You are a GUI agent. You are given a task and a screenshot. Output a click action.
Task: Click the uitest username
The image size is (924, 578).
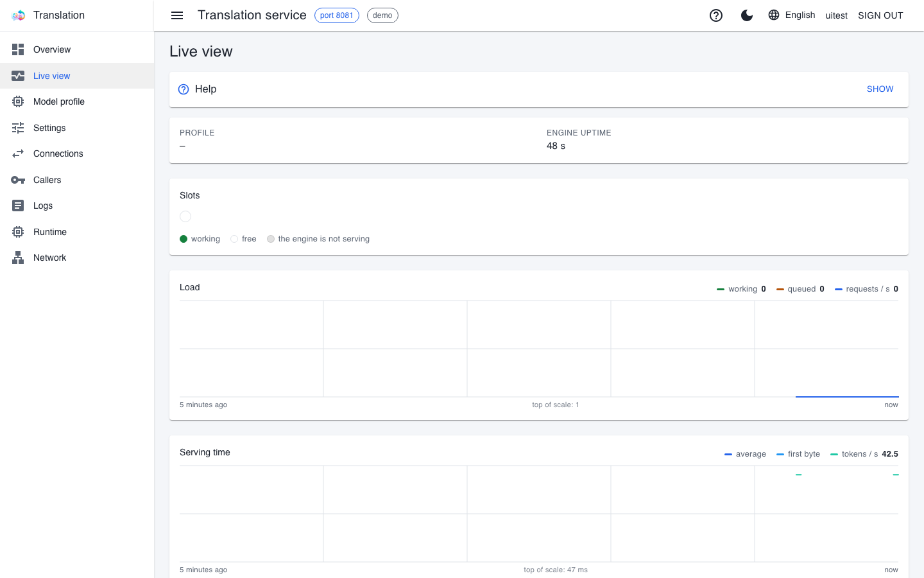pyautogui.click(x=836, y=15)
